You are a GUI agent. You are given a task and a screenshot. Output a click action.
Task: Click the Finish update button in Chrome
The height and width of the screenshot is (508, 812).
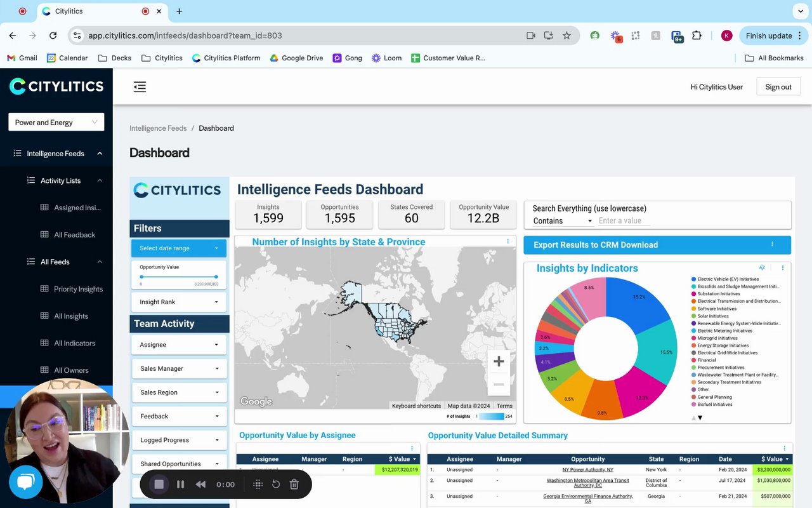pyautogui.click(x=773, y=36)
